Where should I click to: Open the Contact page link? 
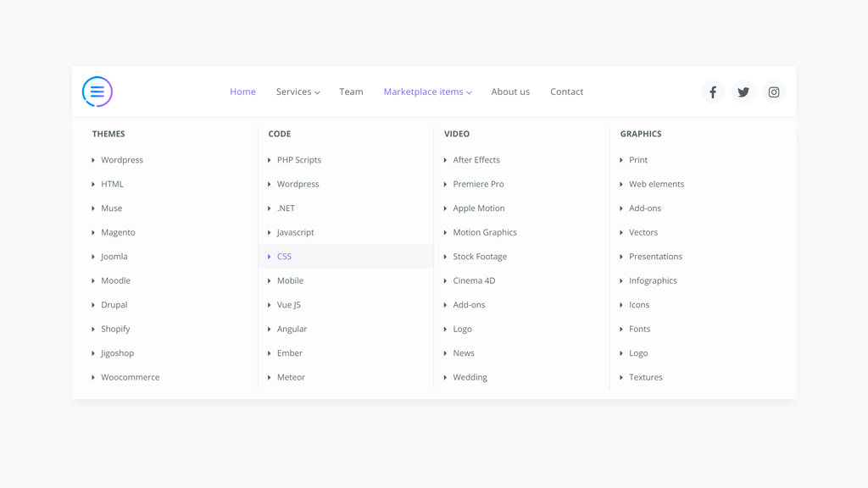coord(566,92)
